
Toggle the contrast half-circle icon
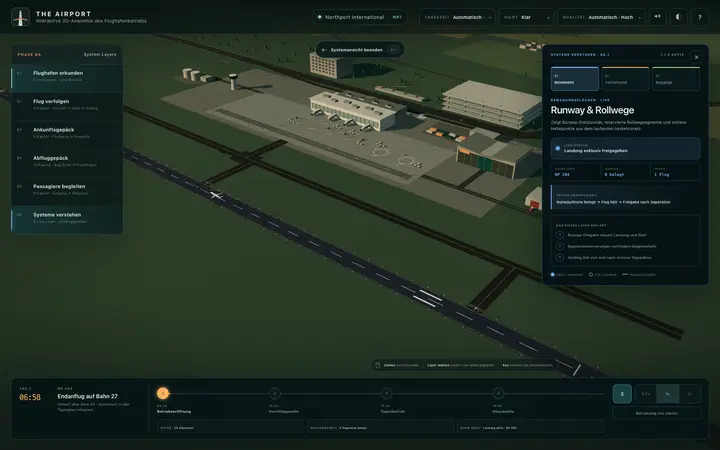[x=678, y=17]
